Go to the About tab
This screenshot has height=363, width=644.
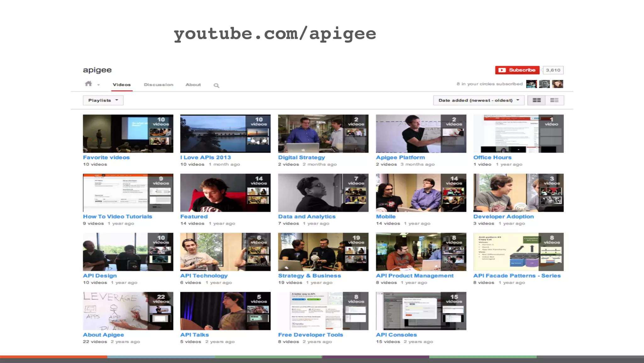pyautogui.click(x=193, y=85)
